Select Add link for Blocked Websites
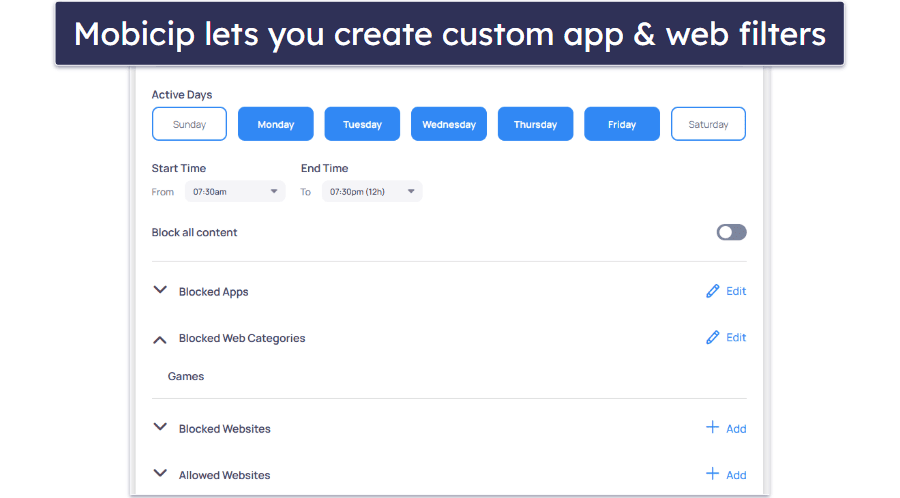Image resolution: width=900 pixels, height=498 pixels. coord(736,429)
